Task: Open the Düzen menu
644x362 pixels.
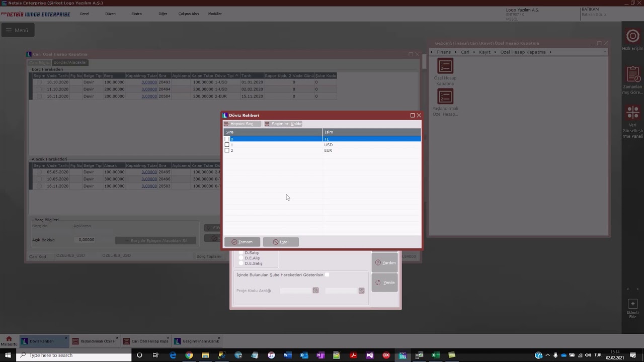Action: 110,14
